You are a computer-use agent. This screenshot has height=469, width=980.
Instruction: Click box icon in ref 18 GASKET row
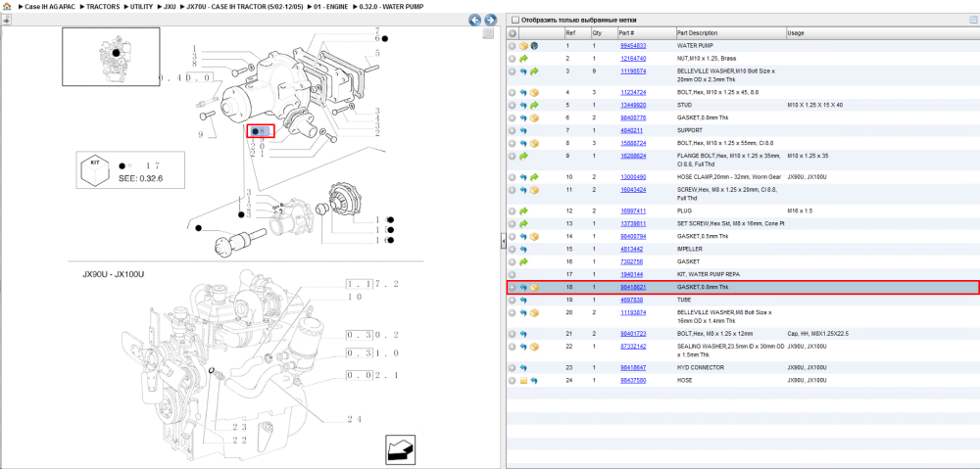(x=534, y=288)
